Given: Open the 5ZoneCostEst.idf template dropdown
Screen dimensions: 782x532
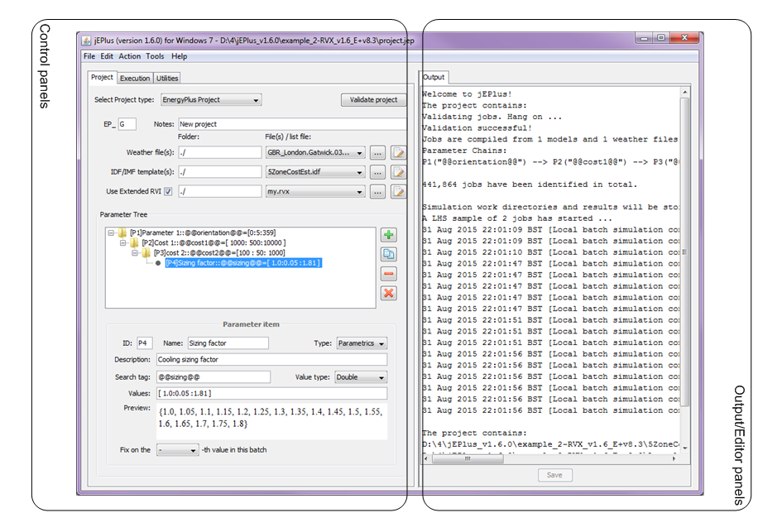Looking at the screenshot, I should click(315, 172).
